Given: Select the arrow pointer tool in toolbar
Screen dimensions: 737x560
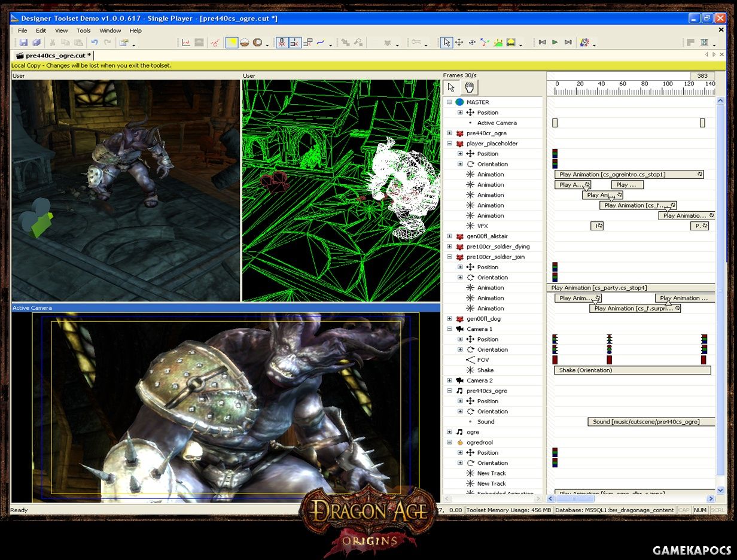Looking at the screenshot, I should click(x=446, y=42).
